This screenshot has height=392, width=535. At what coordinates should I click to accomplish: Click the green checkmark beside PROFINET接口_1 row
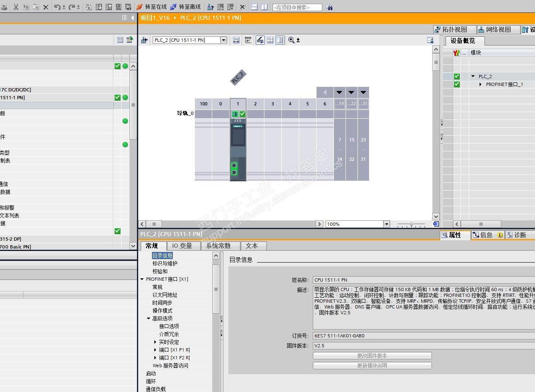pos(456,84)
